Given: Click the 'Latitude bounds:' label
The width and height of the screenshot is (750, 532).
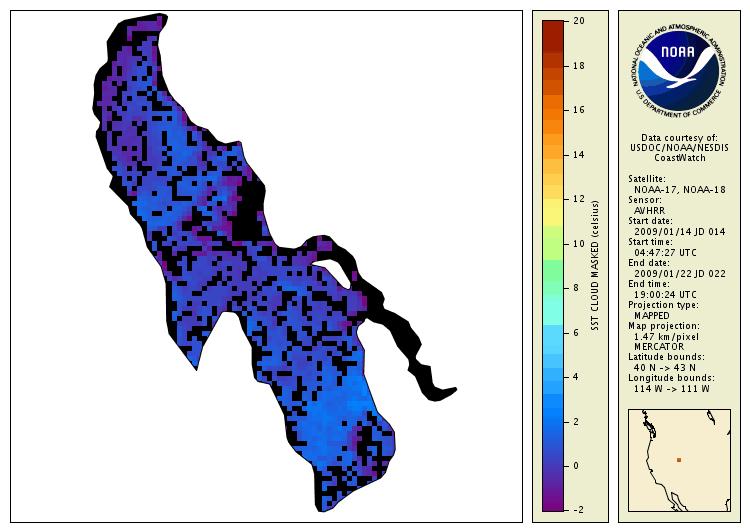Looking at the screenshot, I should (666, 357).
